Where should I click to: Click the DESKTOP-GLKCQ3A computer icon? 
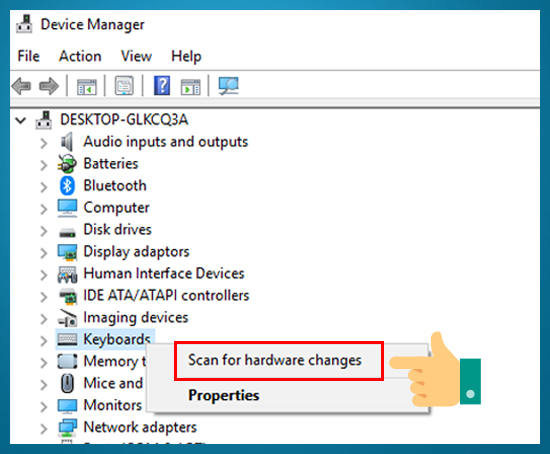tap(44, 120)
